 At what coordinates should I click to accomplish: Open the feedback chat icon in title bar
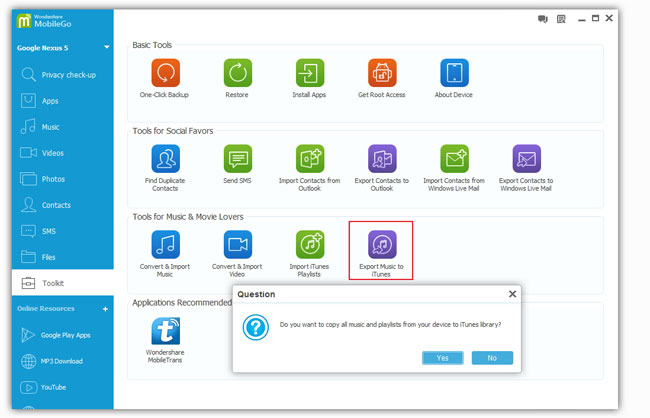543,19
